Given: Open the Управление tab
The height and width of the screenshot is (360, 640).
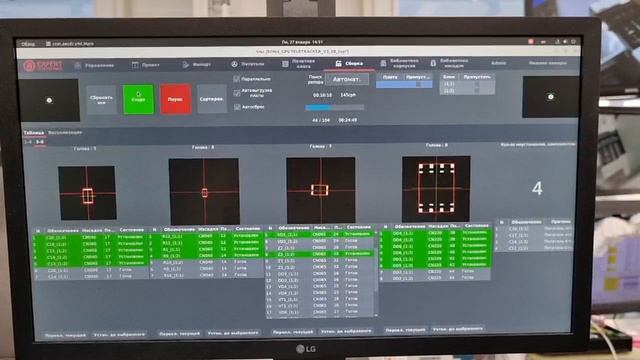Looking at the screenshot, I should [x=95, y=65].
